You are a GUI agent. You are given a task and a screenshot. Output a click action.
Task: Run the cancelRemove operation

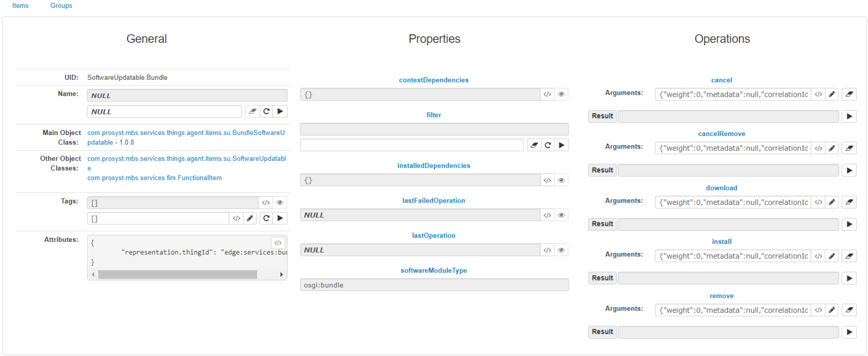(849, 170)
